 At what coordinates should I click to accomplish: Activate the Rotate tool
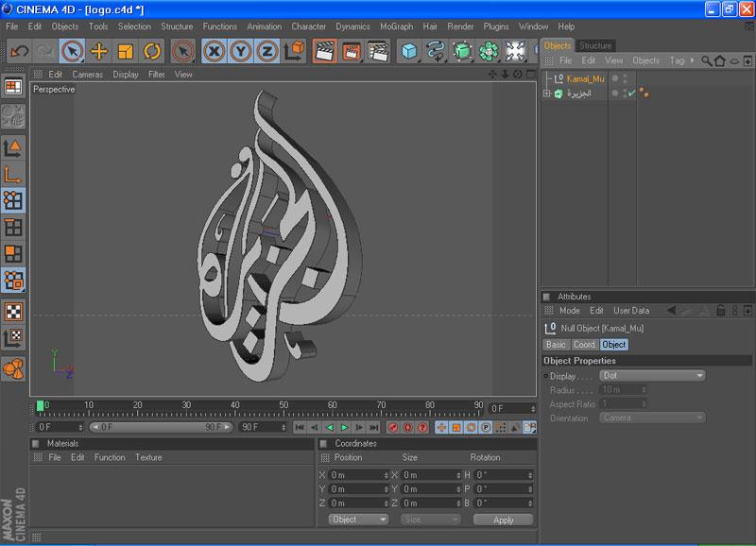coord(152,51)
